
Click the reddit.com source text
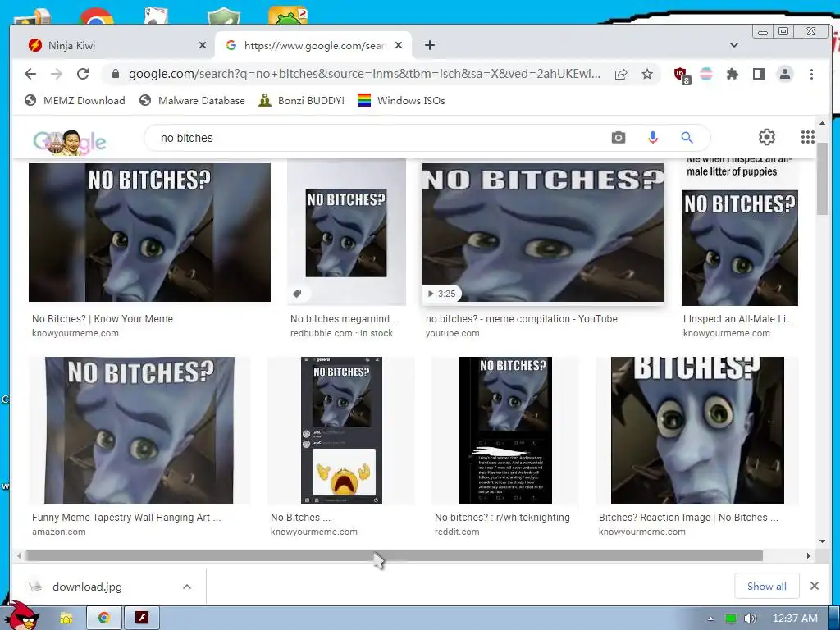[x=456, y=532]
